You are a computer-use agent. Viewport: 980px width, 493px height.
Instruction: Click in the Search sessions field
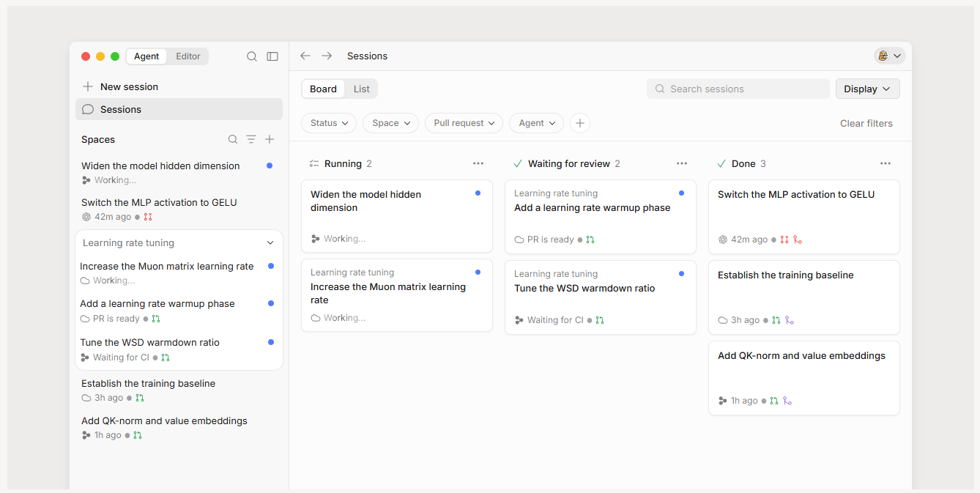pos(738,89)
